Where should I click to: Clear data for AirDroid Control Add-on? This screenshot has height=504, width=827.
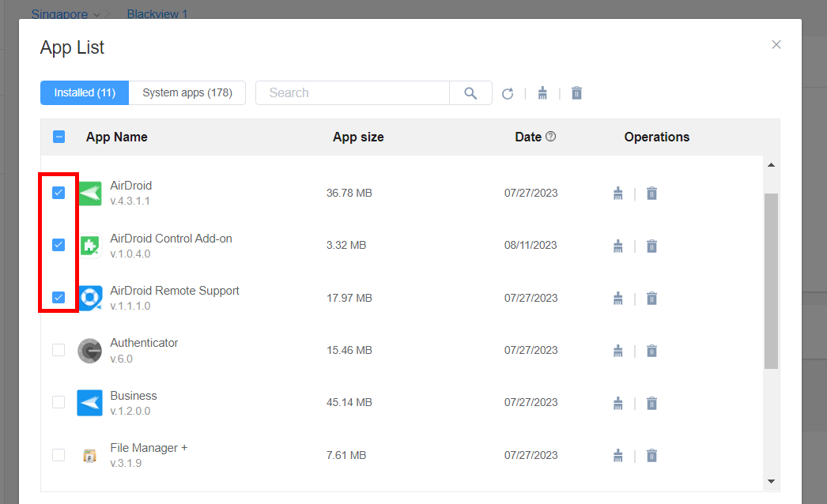pos(618,246)
